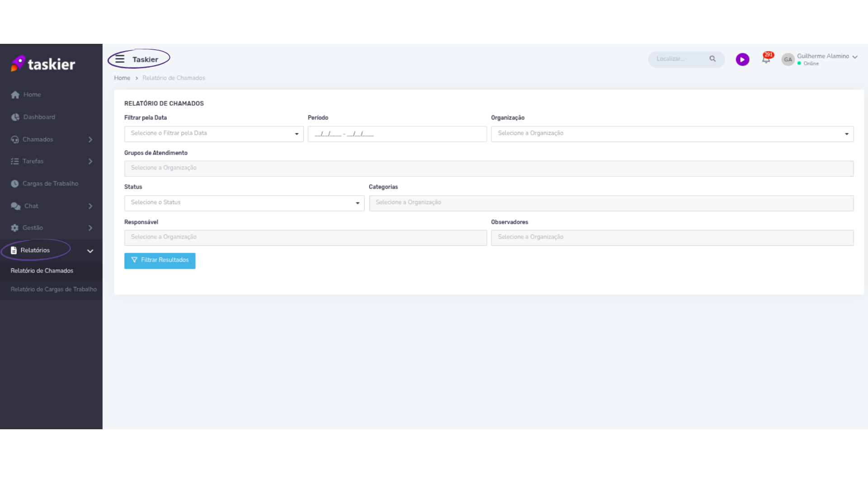Go to Home in sidebar

coord(32,94)
